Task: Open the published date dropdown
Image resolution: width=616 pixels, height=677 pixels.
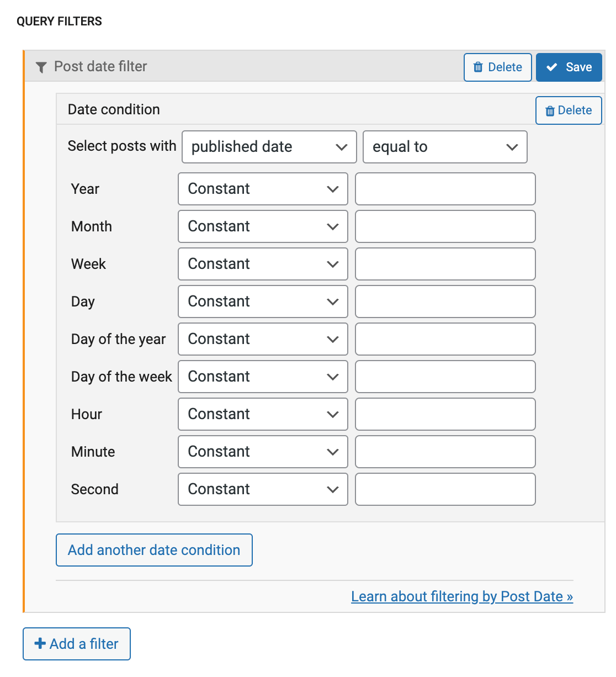Action: click(269, 147)
